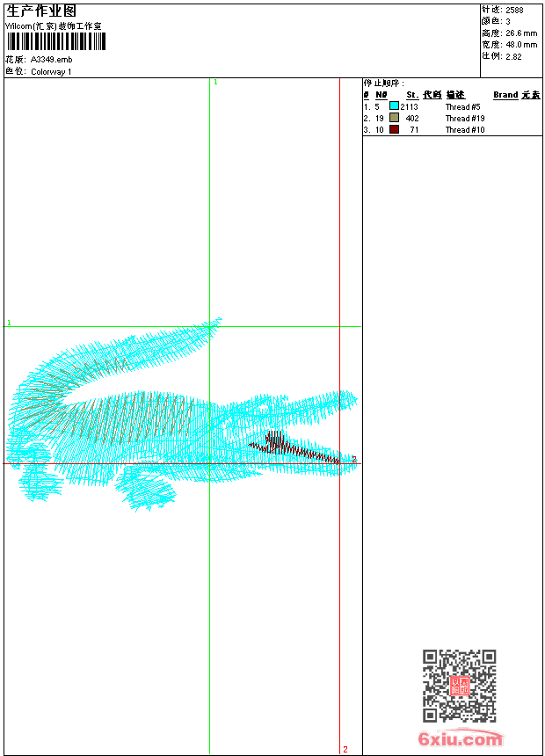Click the QR code image

[x=460, y=685]
